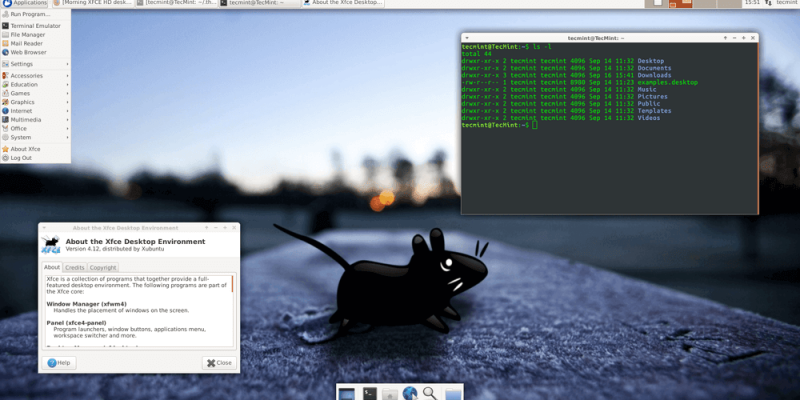Click Show Desktop icon in bottom dock

[x=346, y=394]
